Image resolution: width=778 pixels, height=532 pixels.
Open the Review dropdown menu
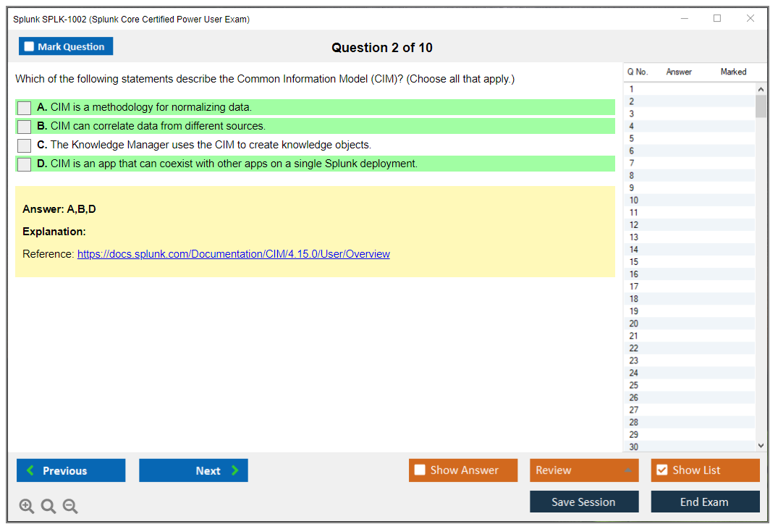click(584, 470)
